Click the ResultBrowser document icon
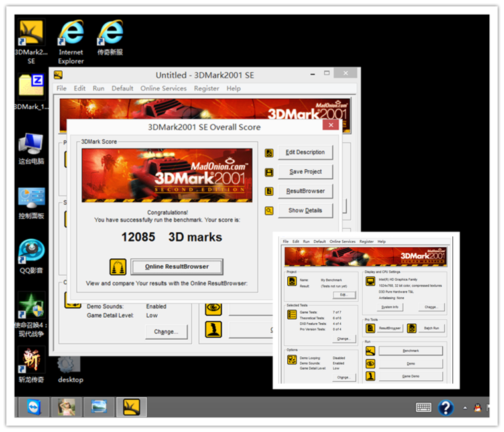The width and height of the screenshot is (504, 432). (x=269, y=191)
